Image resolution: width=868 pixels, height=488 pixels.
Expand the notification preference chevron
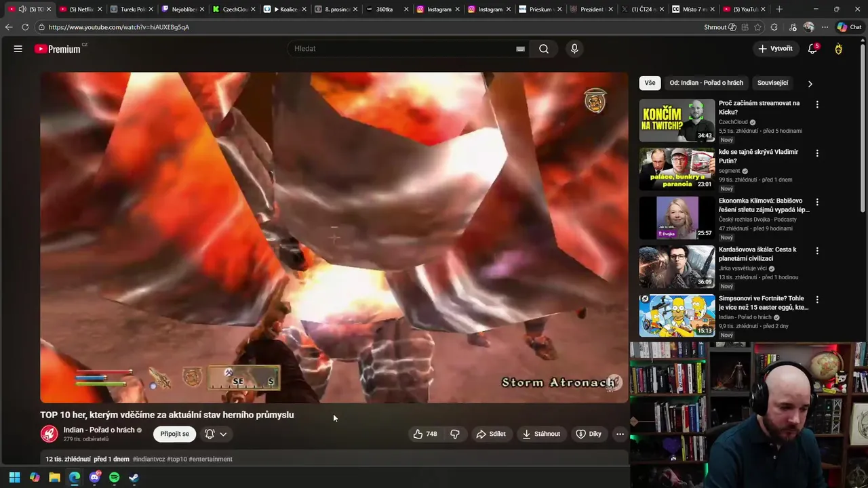tap(223, 434)
